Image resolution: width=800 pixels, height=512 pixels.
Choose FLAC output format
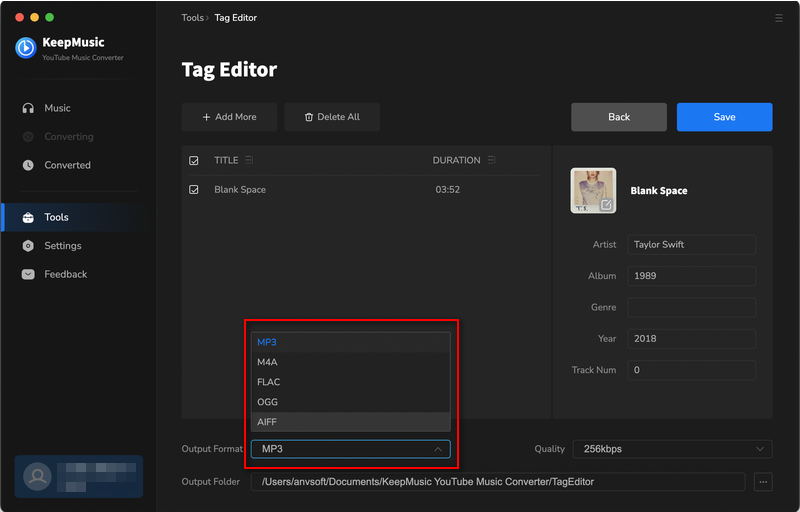tap(351, 382)
